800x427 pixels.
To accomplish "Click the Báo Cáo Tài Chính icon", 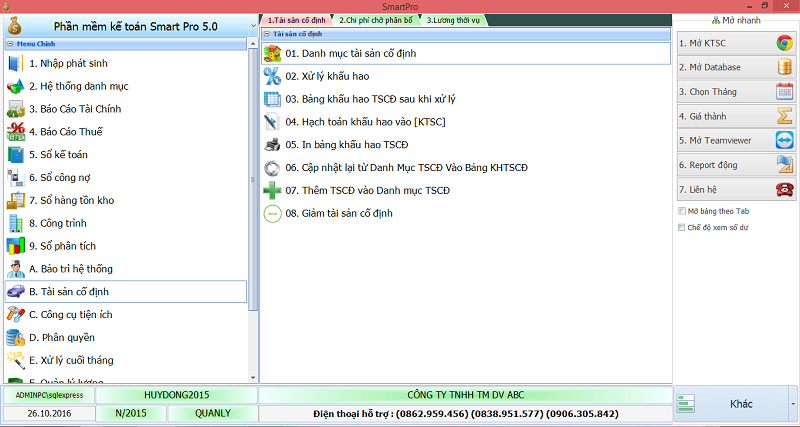I will click(15, 109).
